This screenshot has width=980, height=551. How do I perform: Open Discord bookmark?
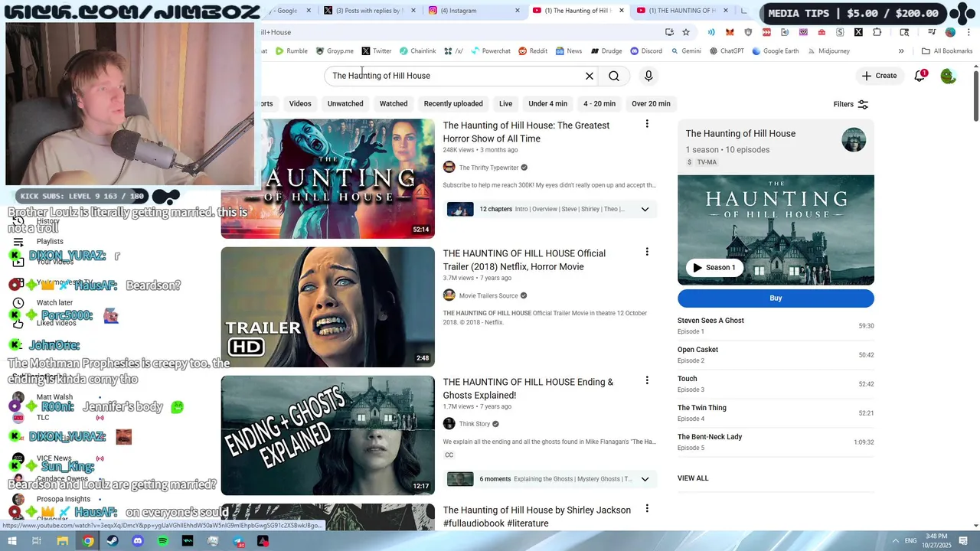click(646, 51)
